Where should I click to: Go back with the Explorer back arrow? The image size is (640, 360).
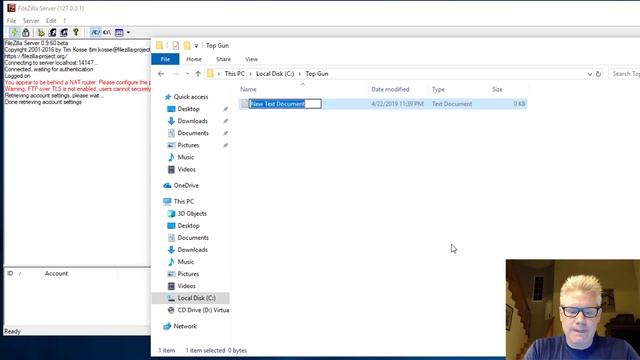(161, 74)
